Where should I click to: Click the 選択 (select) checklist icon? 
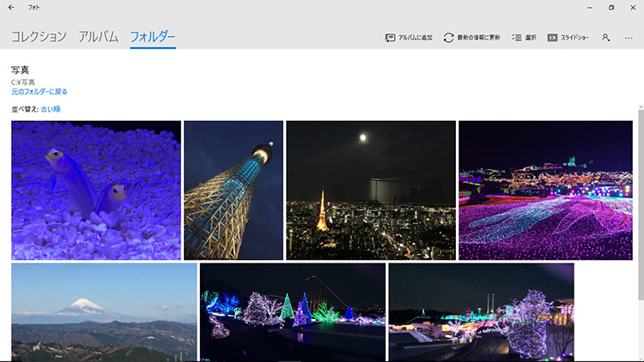click(516, 38)
